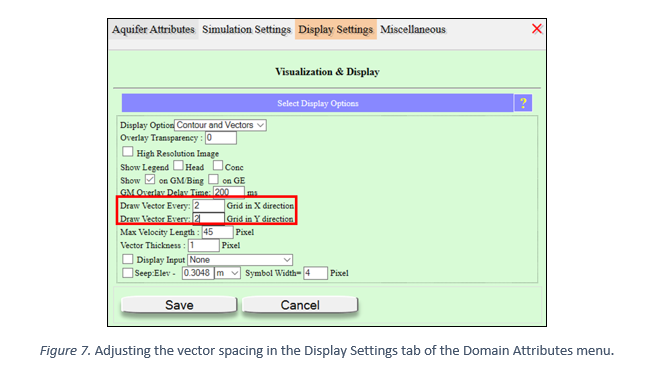Viewport: 652px width, 369px height.
Task: Open the Display Option dropdown
Action: (220, 125)
